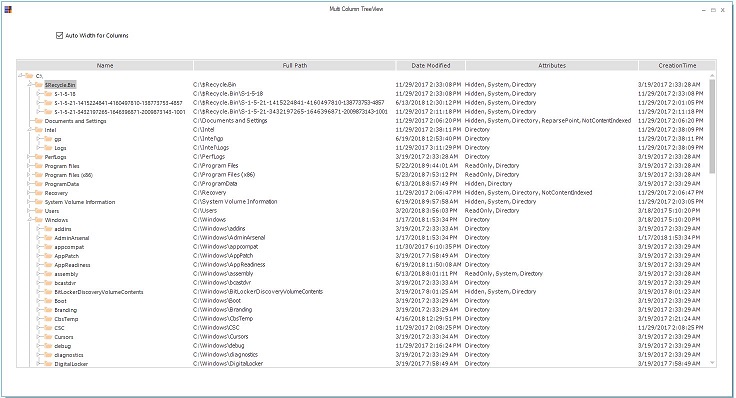Click the AdminArsenal folder icon
The height and width of the screenshot is (398, 736).
pos(48,237)
